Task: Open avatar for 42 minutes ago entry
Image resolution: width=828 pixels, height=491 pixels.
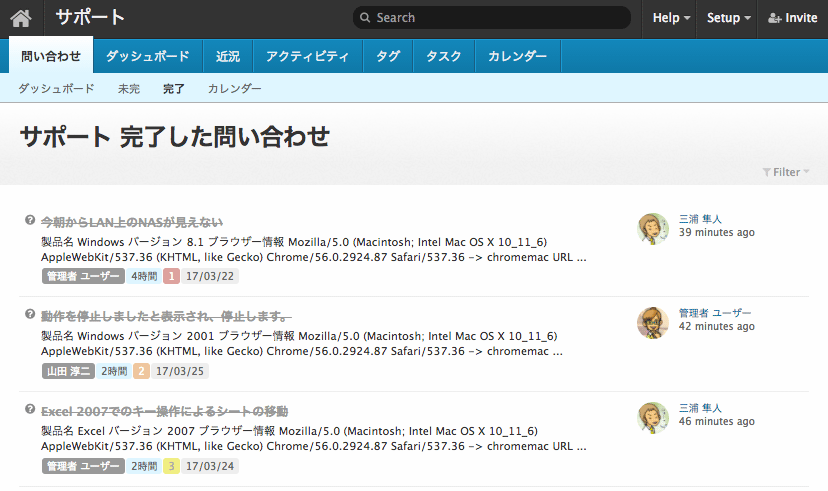Action: pyautogui.click(x=653, y=323)
